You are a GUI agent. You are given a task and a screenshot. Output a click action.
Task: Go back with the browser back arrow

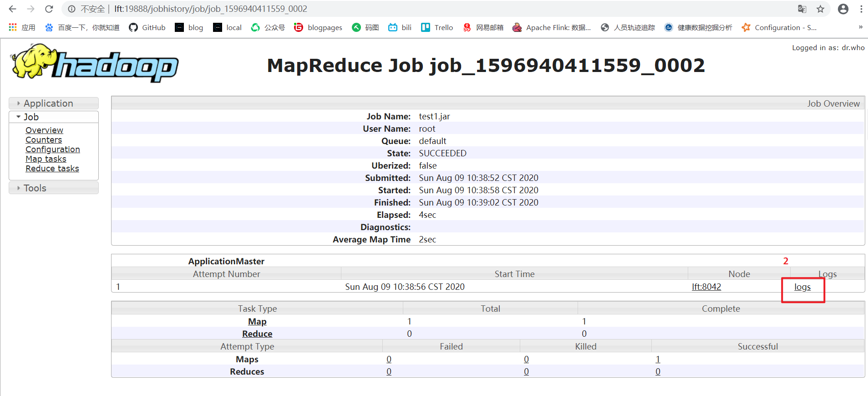click(13, 9)
